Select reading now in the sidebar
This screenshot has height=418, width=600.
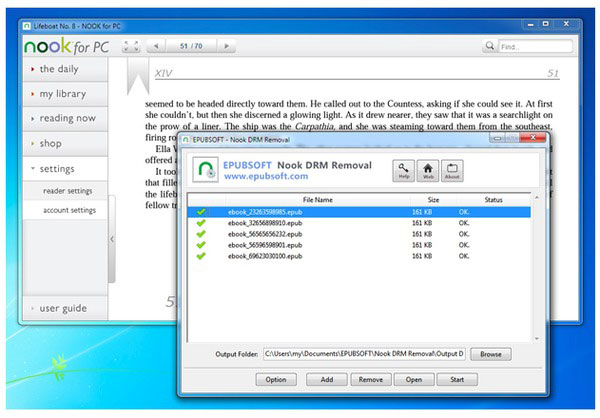tap(65, 119)
